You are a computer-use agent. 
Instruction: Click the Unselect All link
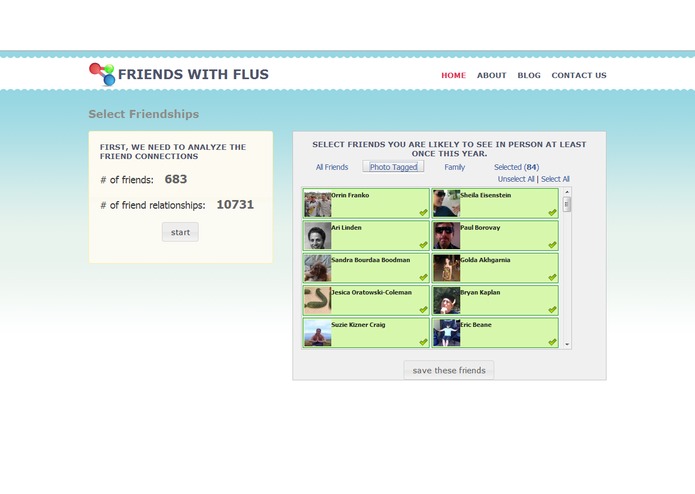(516, 179)
